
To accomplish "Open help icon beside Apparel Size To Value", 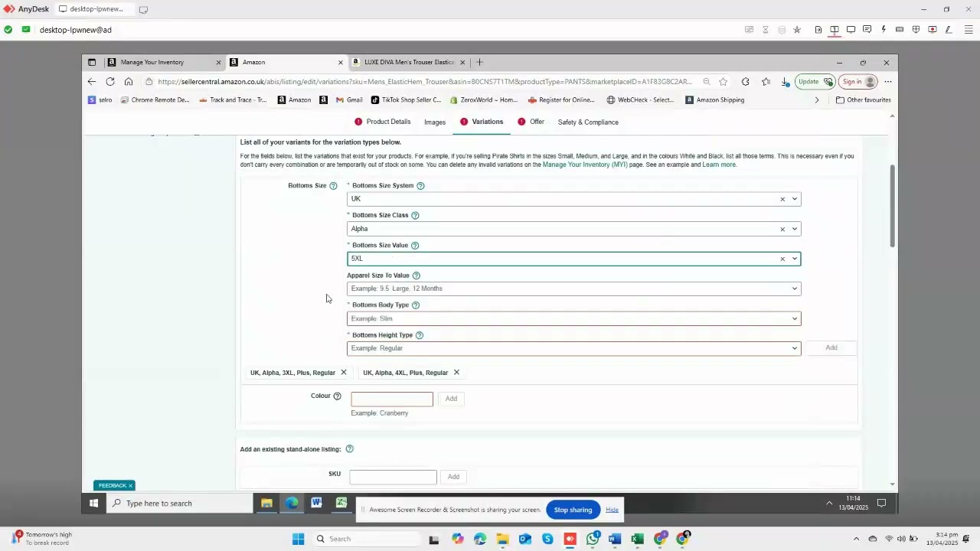I will coord(416,275).
